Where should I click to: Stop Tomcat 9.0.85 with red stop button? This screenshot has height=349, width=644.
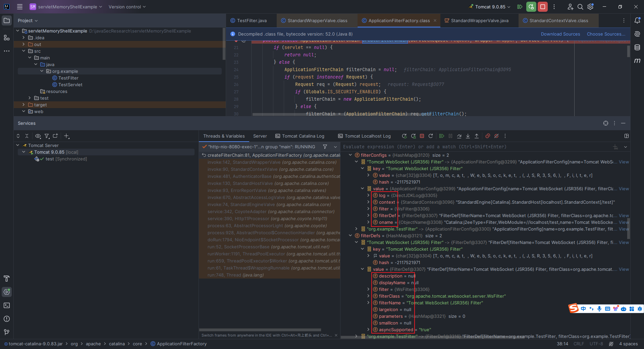coord(543,7)
